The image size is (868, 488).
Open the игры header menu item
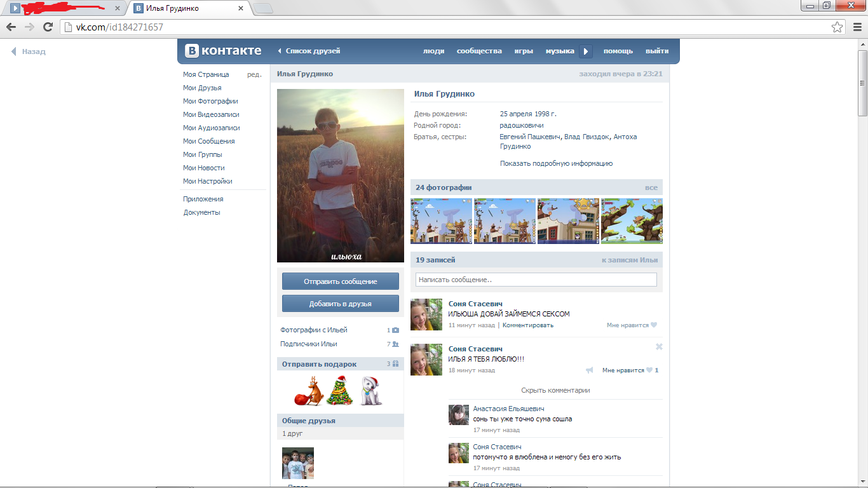(524, 51)
